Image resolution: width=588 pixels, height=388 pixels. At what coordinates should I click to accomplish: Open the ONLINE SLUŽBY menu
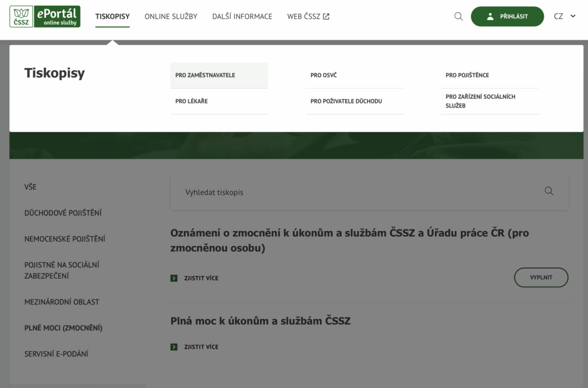(x=171, y=17)
